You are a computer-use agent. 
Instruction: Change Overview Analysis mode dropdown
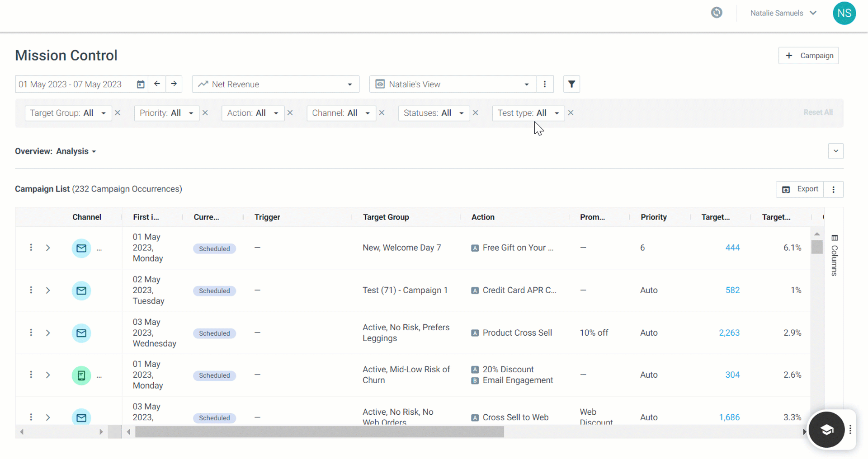tap(76, 151)
